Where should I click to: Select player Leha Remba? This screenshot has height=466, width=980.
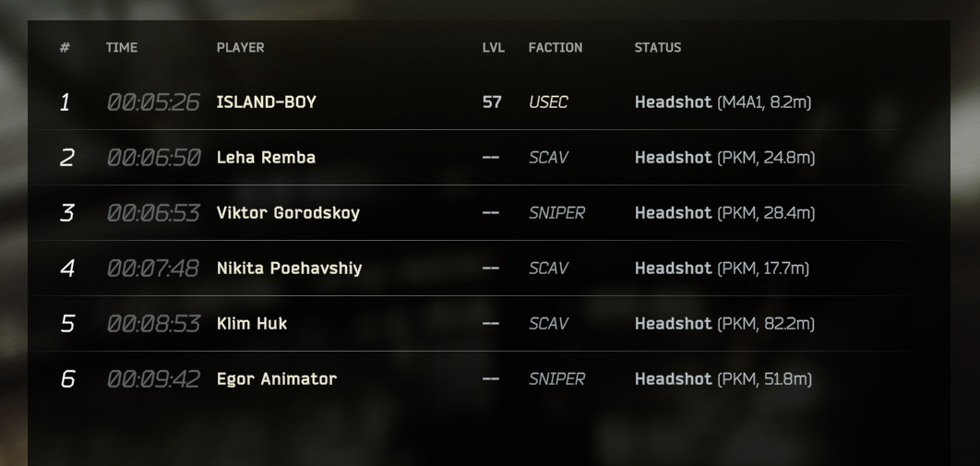coord(266,158)
